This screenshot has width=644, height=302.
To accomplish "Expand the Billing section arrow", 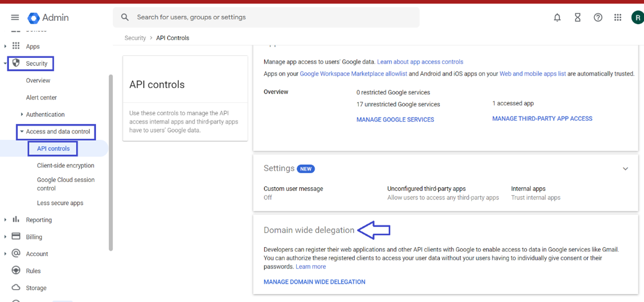I will pos(5,237).
